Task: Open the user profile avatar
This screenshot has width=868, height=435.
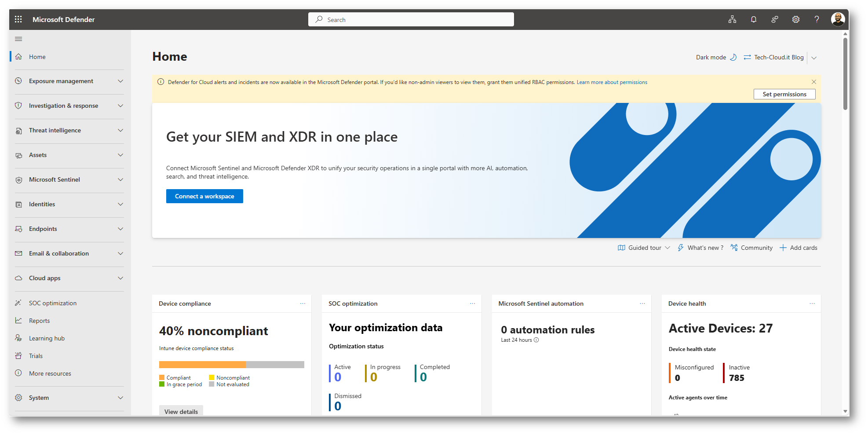Action: click(x=838, y=19)
